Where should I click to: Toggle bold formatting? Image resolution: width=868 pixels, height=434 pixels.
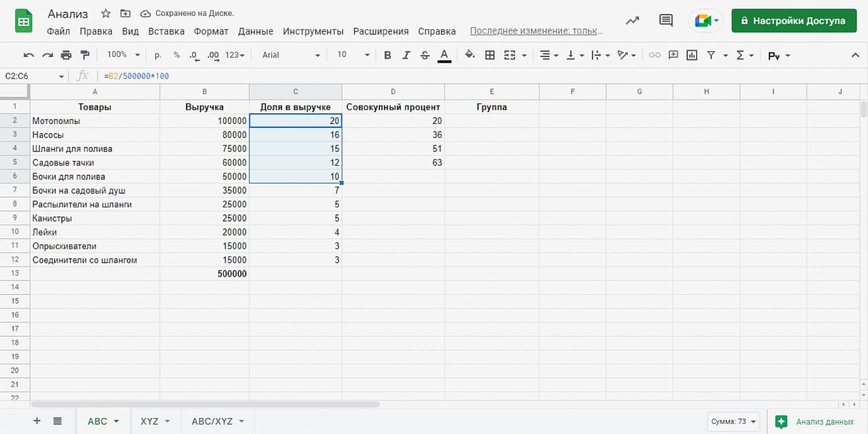[x=387, y=55]
